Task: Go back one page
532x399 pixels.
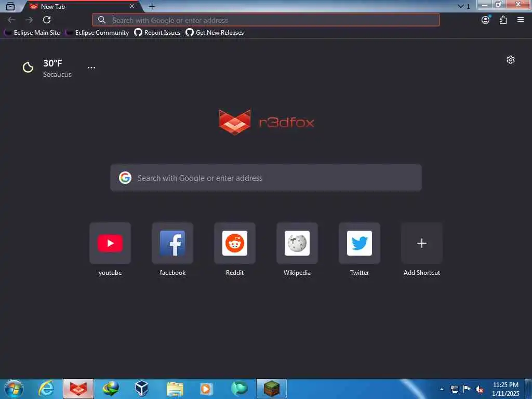Action: pyautogui.click(x=11, y=20)
